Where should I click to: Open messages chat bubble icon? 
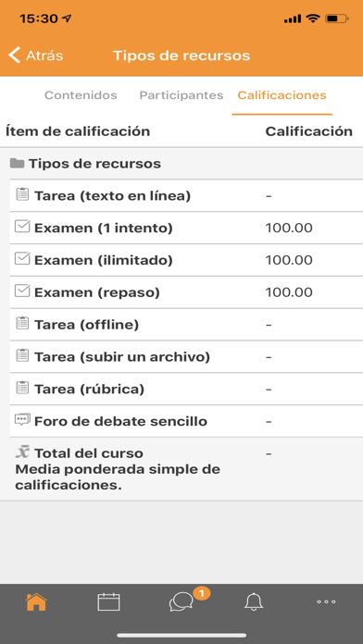[181, 602]
